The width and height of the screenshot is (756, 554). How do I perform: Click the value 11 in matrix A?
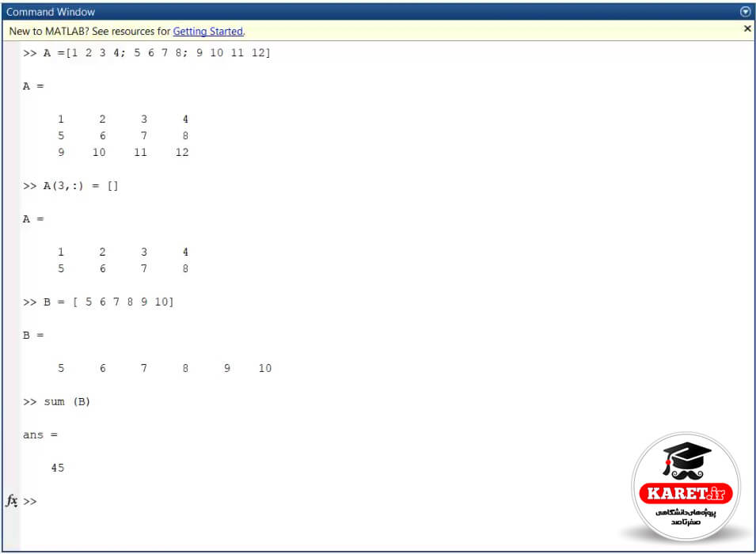[x=140, y=153]
